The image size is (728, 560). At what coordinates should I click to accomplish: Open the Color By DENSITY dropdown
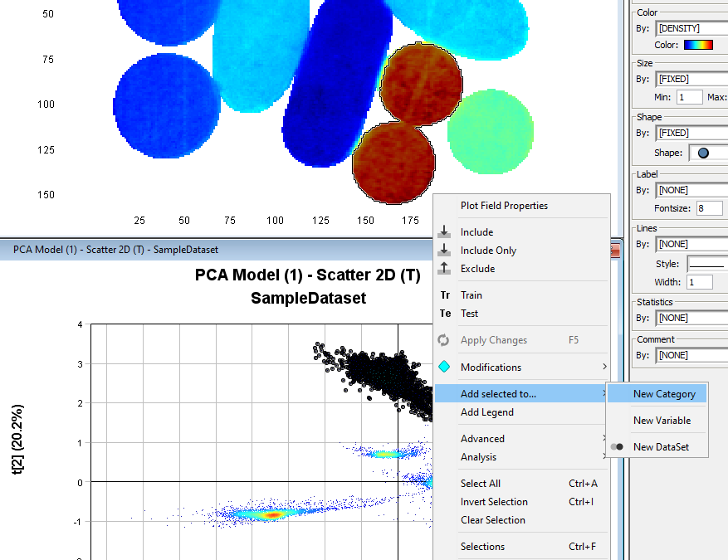click(x=691, y=29)
